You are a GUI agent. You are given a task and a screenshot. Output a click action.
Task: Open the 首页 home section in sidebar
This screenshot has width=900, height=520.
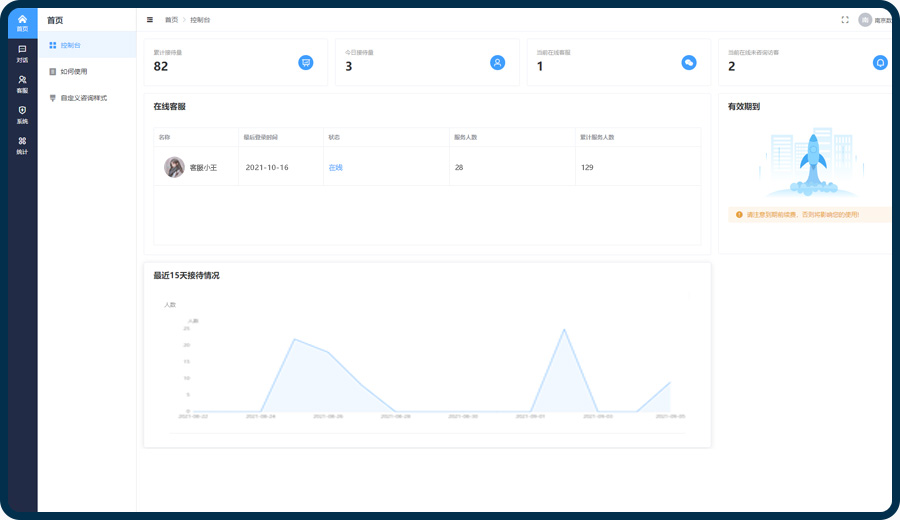coord(22,22)
